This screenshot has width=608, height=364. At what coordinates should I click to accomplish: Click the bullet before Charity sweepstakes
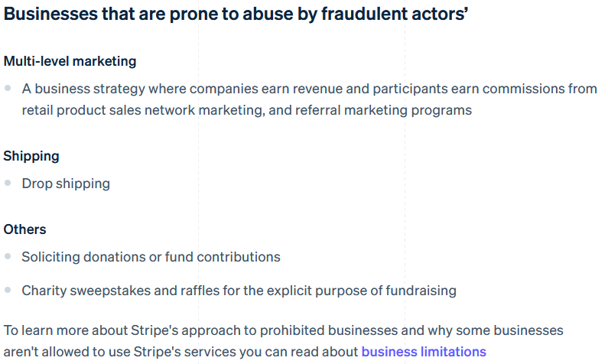(x=8, y=290)
